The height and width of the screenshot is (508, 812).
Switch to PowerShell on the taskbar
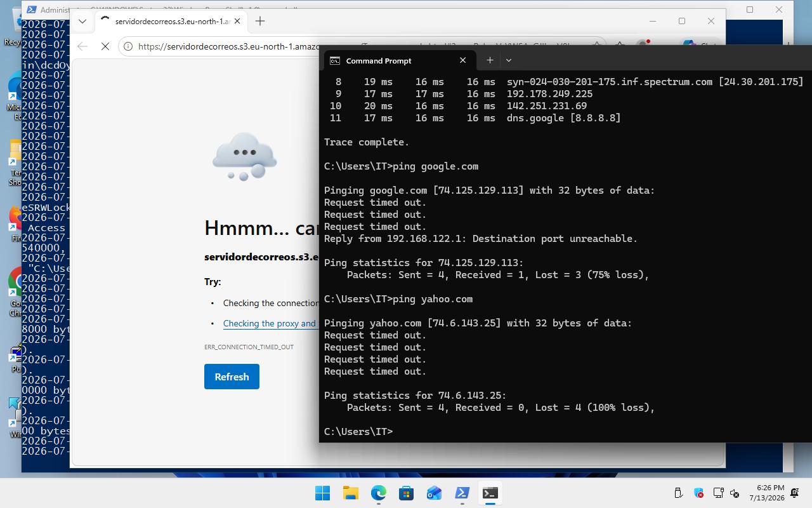[462, 493]
